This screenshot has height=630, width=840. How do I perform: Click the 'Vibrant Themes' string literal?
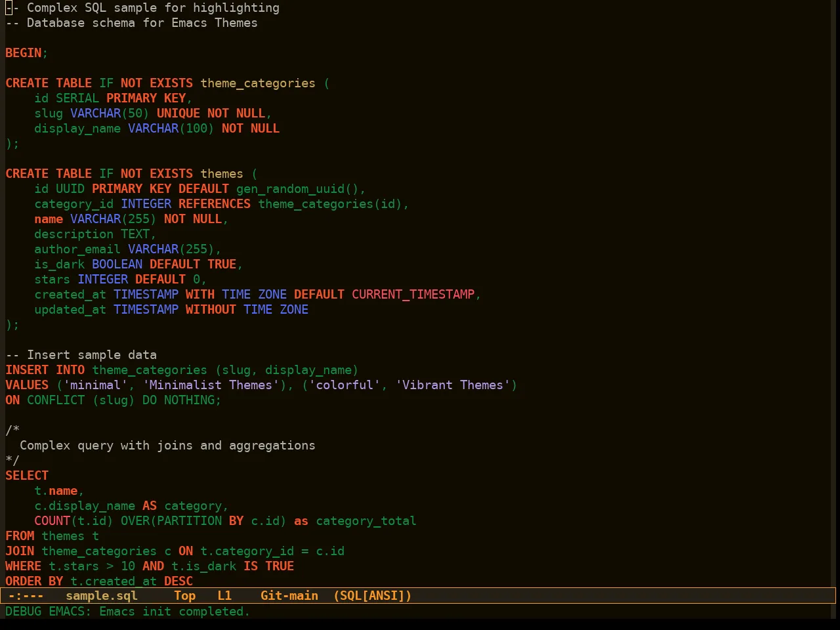(453, 385)
